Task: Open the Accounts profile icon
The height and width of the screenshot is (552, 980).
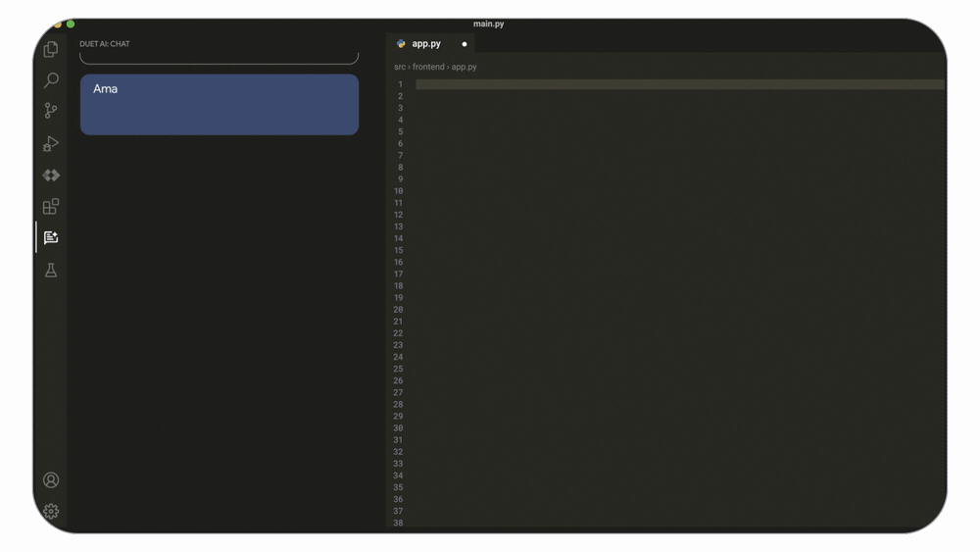Action: (51, 479)
